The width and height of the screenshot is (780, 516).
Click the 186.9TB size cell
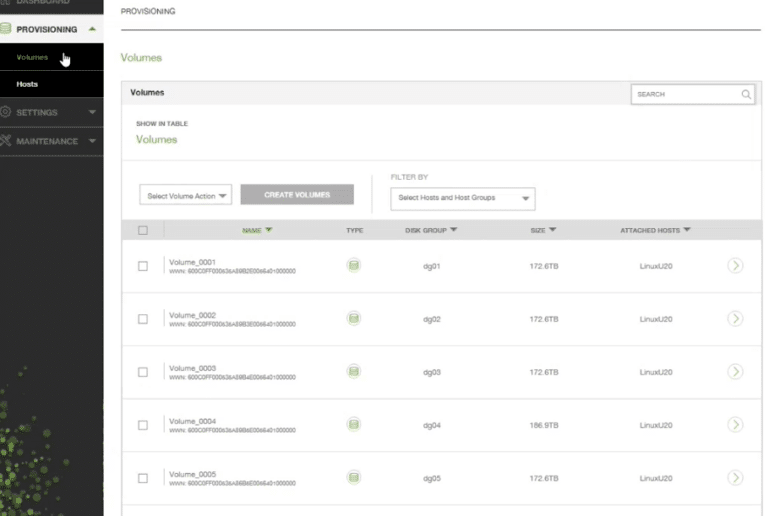tap(544, 425)
